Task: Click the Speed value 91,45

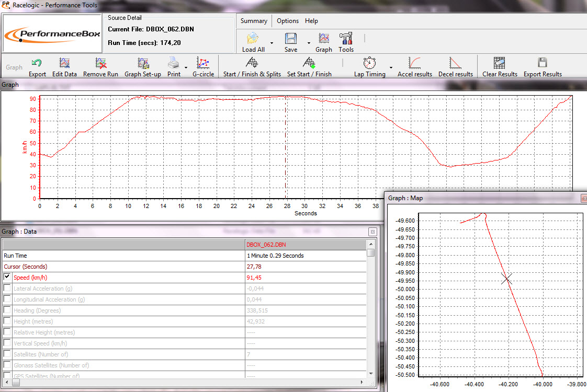Action: coord(254,278)
